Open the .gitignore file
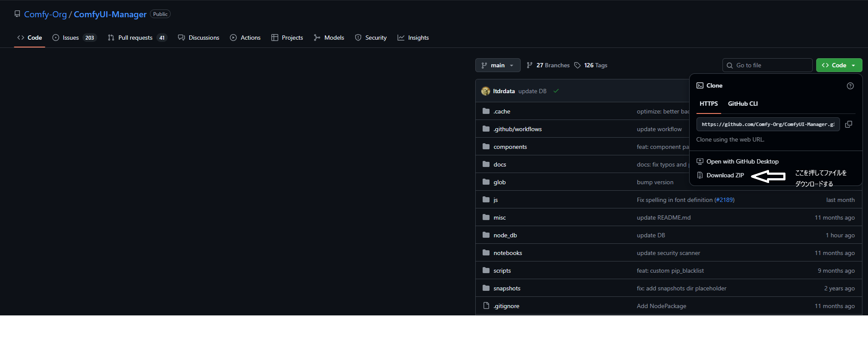The width and height of the screenshot is (868, 340). point(506,306)
